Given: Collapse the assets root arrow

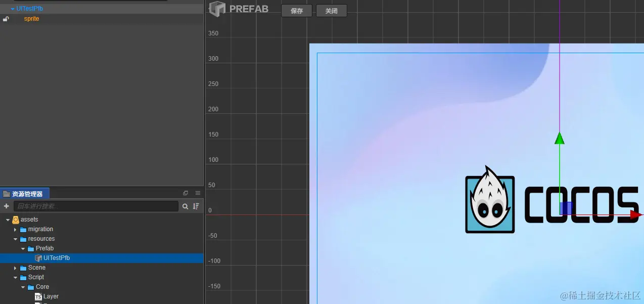Looking at the screenshot, I should click(8, 220).
